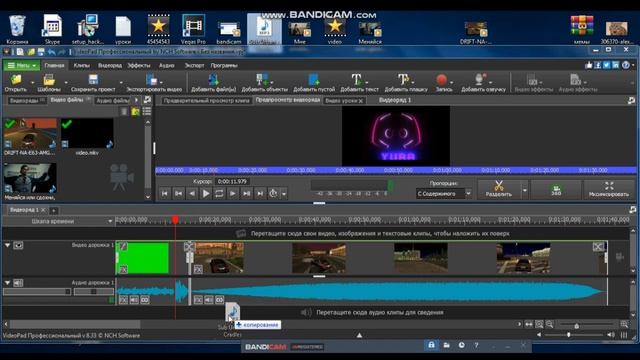Toggle link icon on first audio clip
This screenshot has width=640, height=360.
tap(144, 300)
